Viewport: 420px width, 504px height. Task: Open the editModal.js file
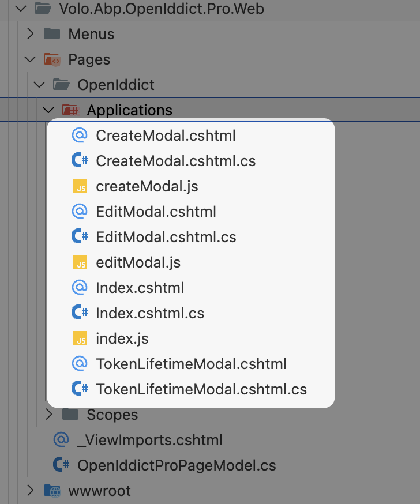138,262
